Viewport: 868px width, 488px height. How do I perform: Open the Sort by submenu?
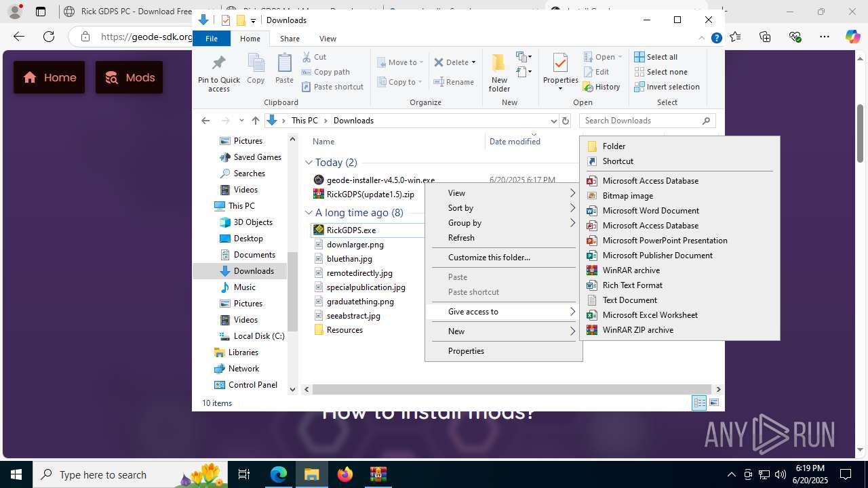pos(503,208)
